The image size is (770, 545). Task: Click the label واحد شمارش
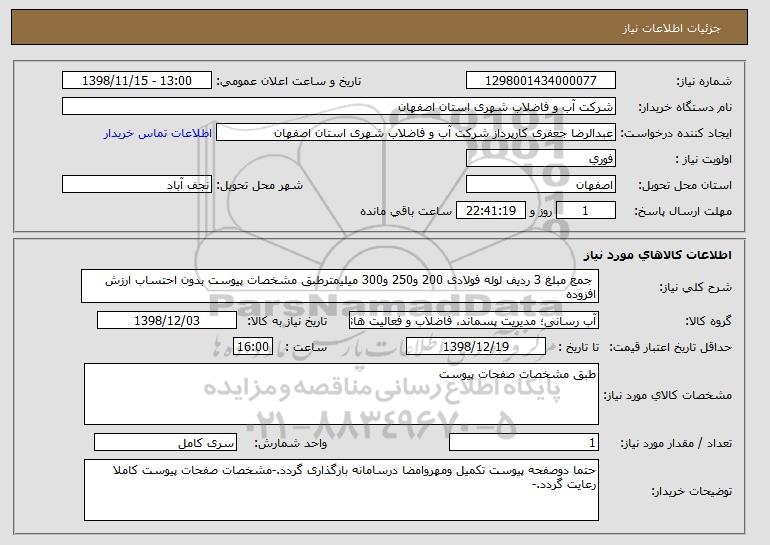coord(290,443)
